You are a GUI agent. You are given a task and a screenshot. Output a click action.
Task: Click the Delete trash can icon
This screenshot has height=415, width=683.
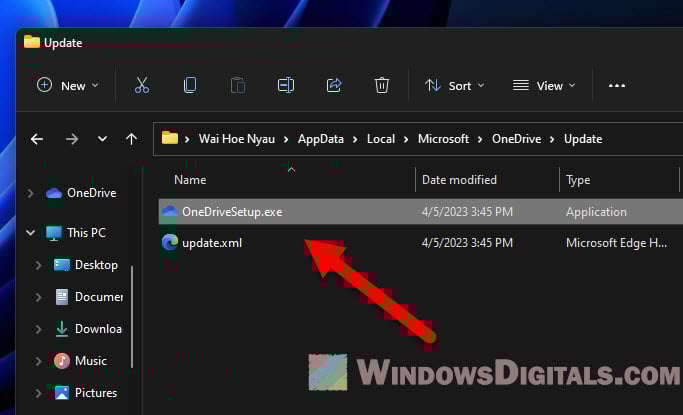382,85
